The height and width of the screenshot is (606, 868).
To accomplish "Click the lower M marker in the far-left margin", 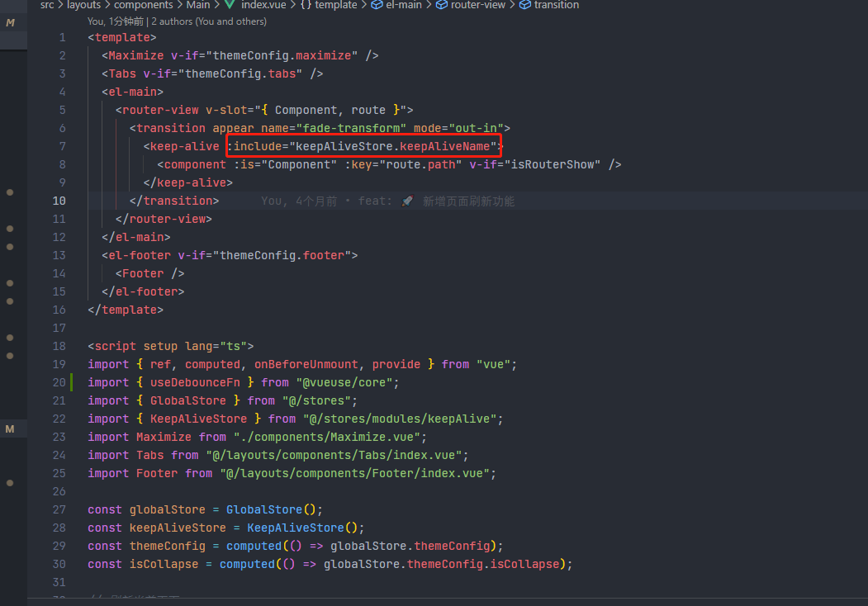I will (x=11, y=428).
